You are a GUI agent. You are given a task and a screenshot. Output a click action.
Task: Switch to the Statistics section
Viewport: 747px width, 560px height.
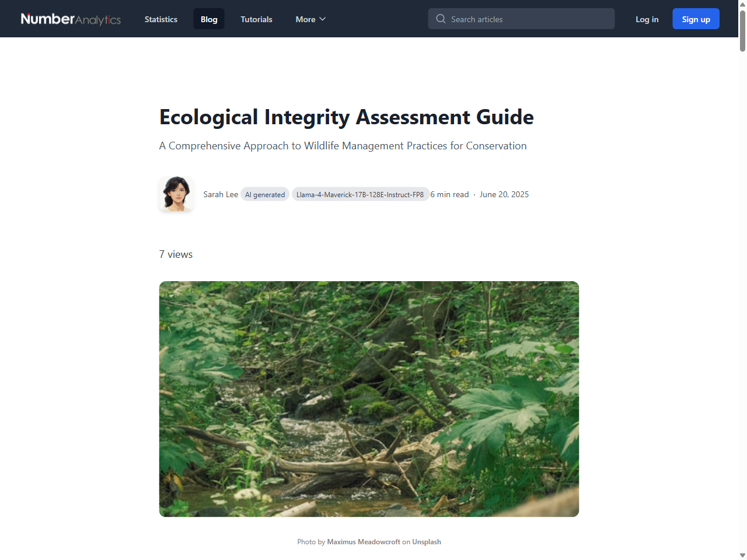pyautogui.click(x=160, y=19)
